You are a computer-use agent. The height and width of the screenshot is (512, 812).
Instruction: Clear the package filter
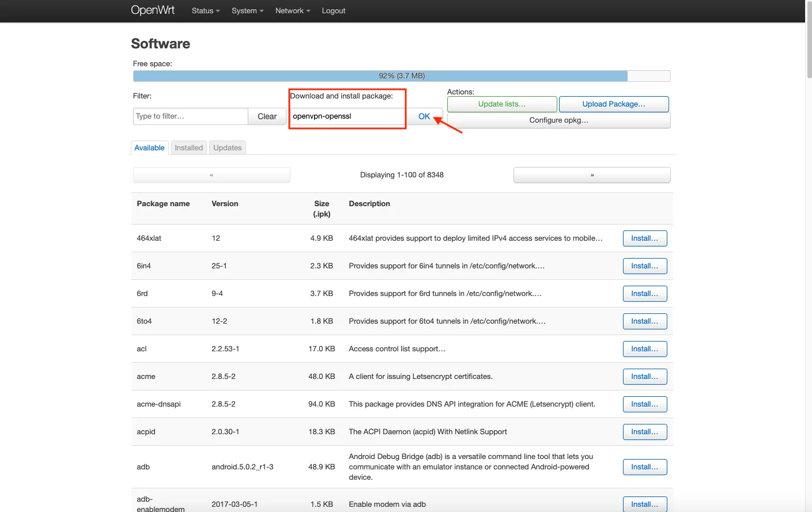pyautogui.click(x=267, y=116)
